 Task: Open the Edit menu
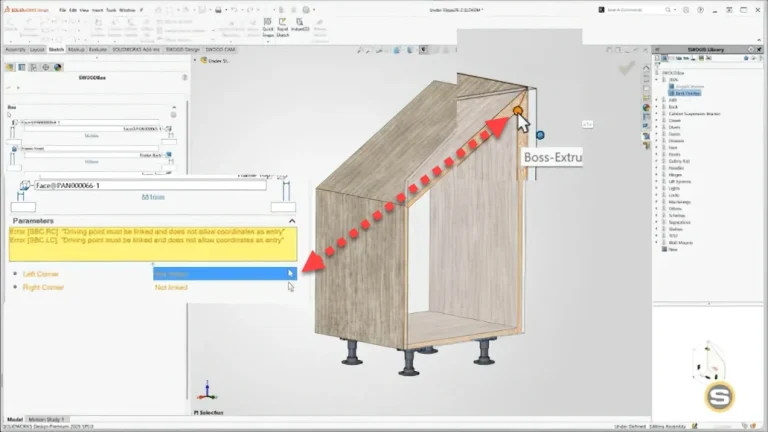tap(73, 10)
